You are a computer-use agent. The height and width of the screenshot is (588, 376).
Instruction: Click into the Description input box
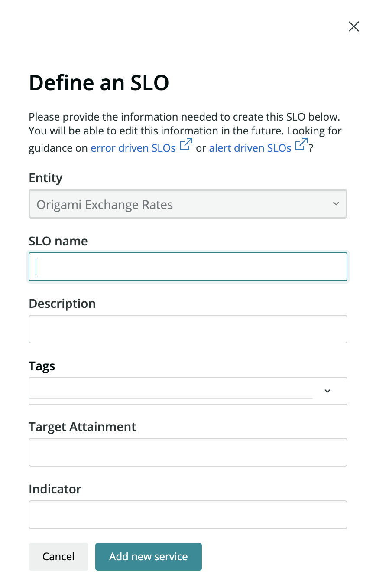click(188, 329)
